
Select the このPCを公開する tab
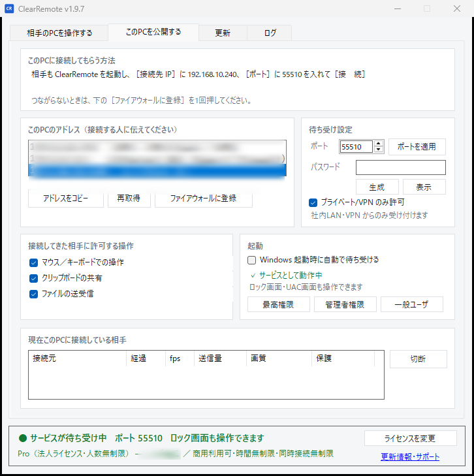click(153, 32)
